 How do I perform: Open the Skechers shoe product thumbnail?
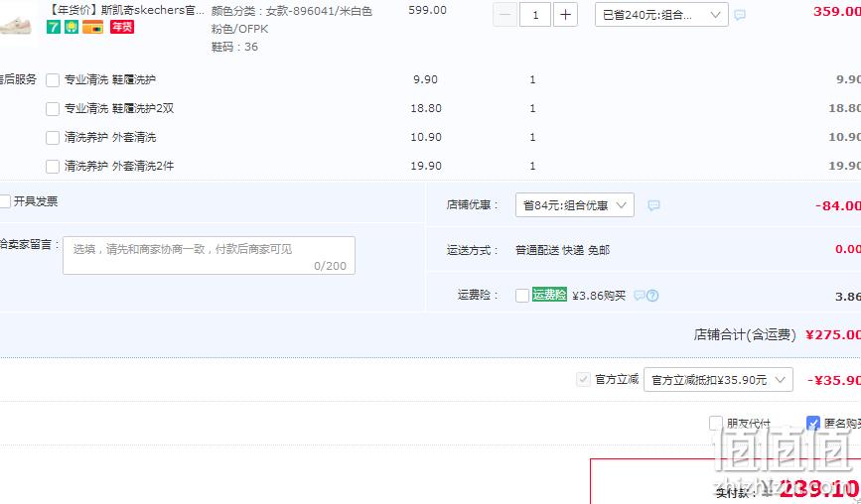[17, 23]
